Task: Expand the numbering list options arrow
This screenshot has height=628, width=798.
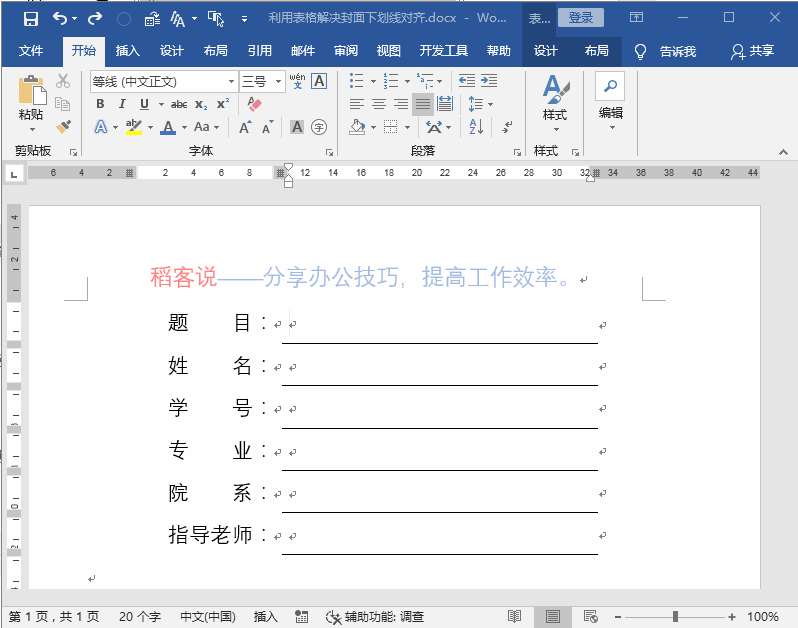Action: [407, 81]
